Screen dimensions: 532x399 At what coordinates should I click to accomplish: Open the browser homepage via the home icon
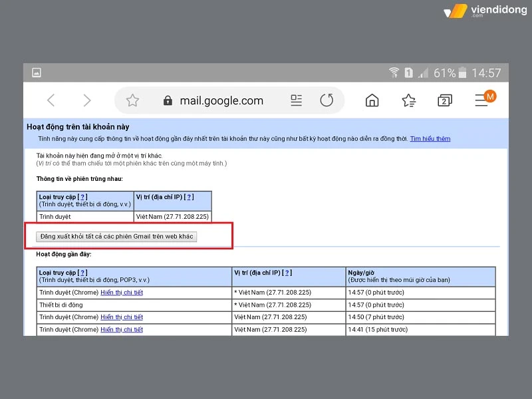372,100
